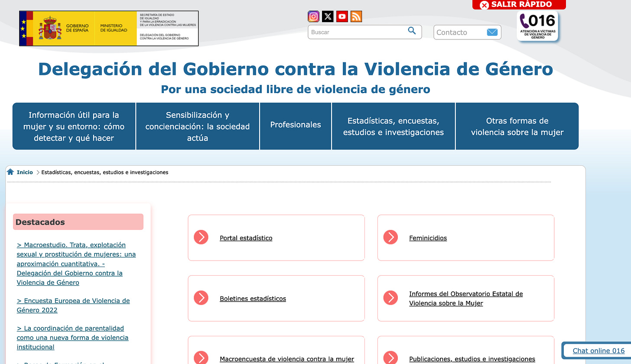Click the home icon in the breadcrumb

(10, 172)
